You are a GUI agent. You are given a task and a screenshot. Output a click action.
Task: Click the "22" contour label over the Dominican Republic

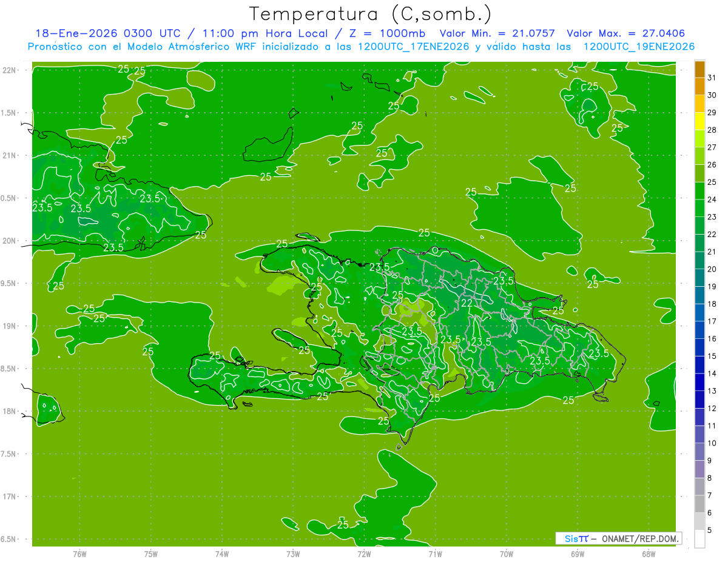(x=467, y=303)
